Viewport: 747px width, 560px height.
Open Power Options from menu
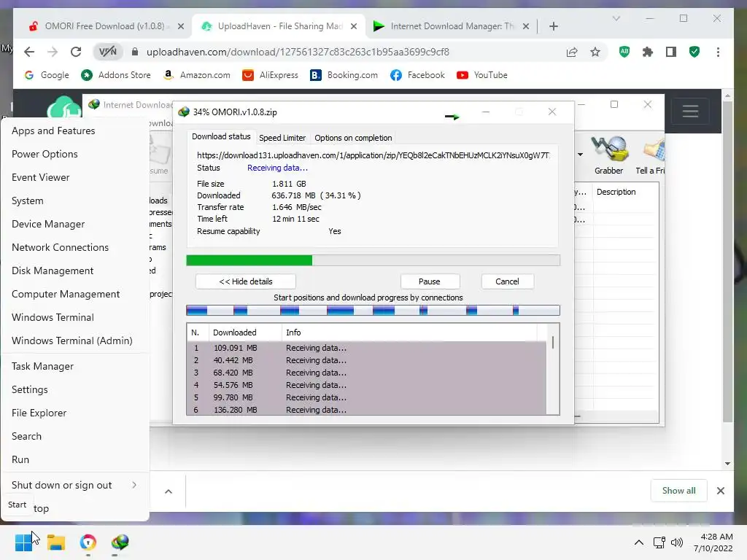click(x=44, y=154)
